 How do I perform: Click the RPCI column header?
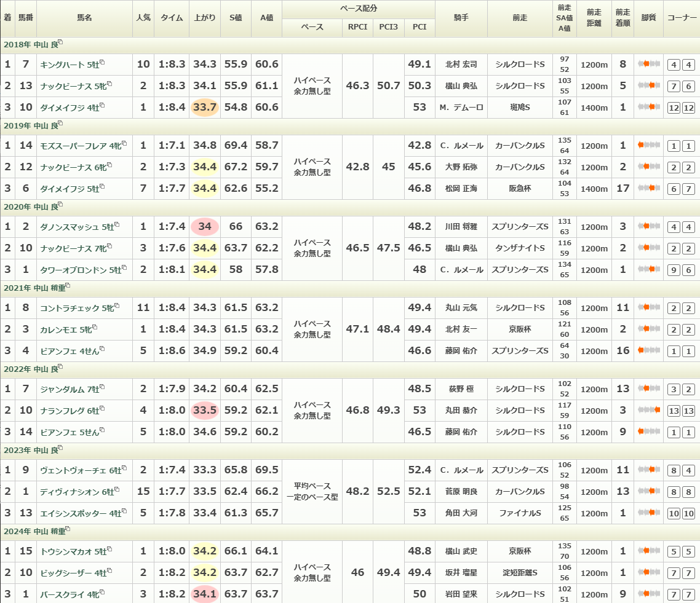tap(357, 27)
